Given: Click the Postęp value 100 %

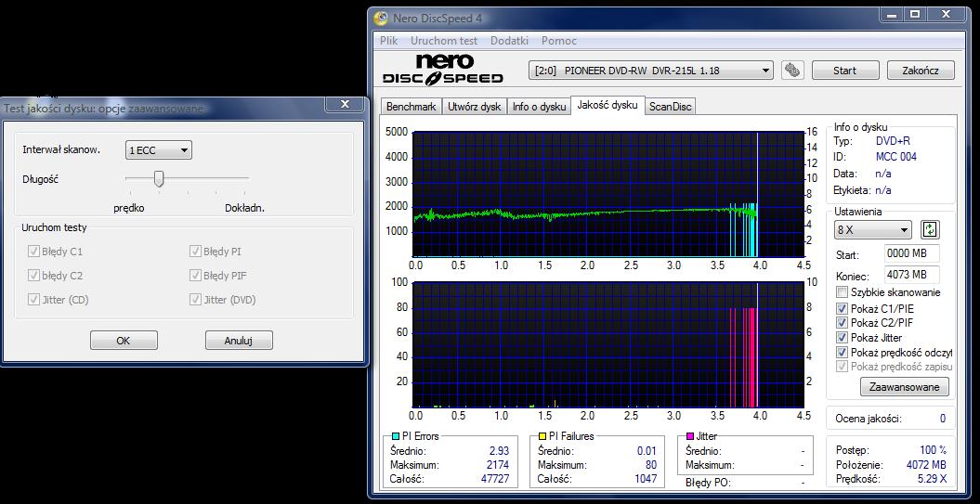Looking at the screenshot, I should point(934,449).
